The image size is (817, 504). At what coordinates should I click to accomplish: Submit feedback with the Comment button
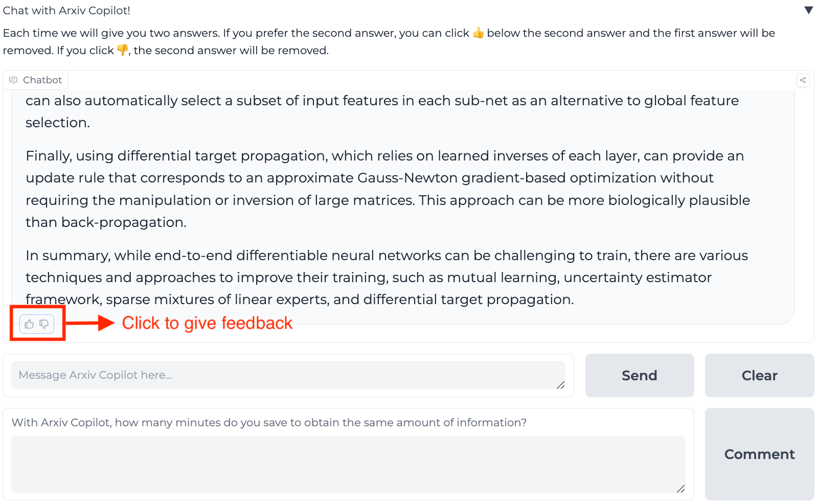759,454
